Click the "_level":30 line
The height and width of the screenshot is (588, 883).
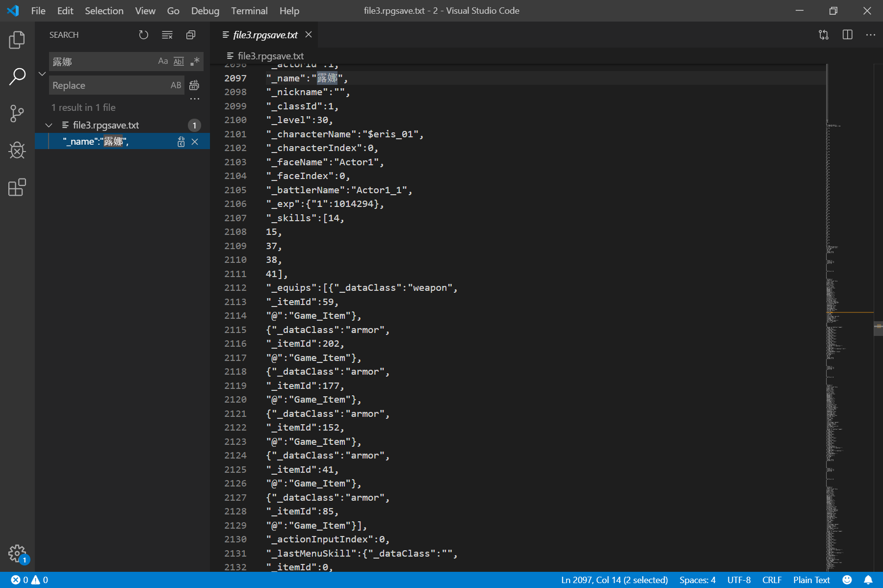tap(299, 120)
